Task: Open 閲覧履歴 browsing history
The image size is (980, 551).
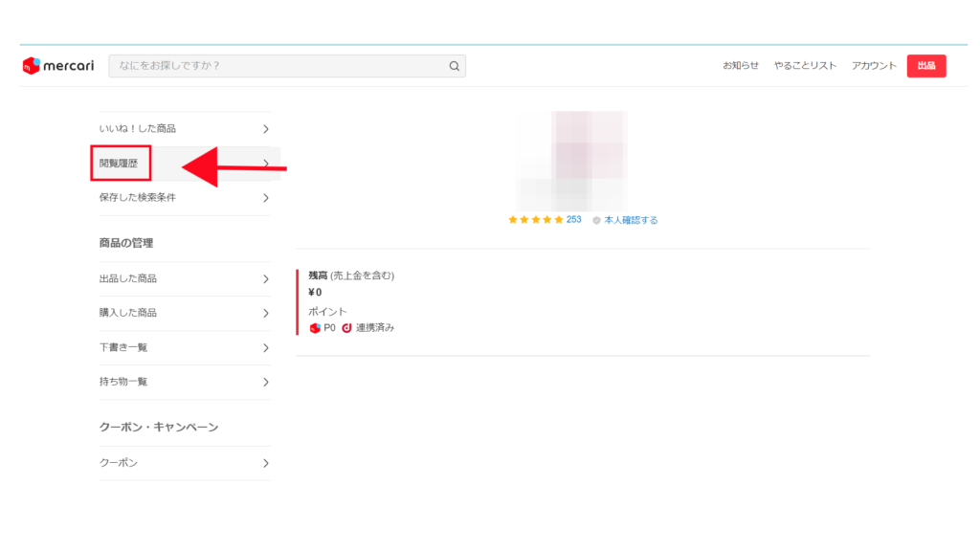Action: (x=185, y=164)
